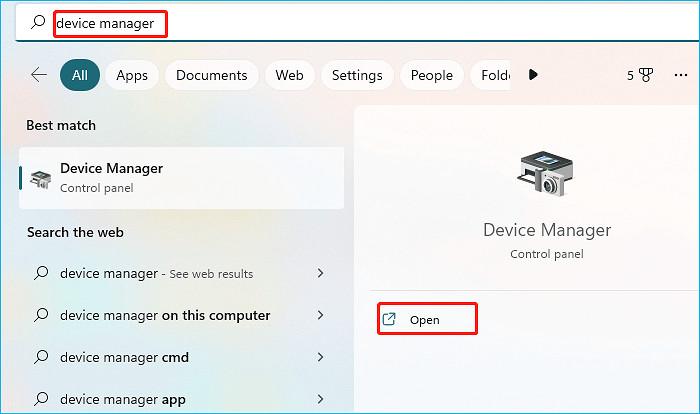Click the Open external-link icon
This screenshot has width=700, height=414.
click(x=388, y=320)
